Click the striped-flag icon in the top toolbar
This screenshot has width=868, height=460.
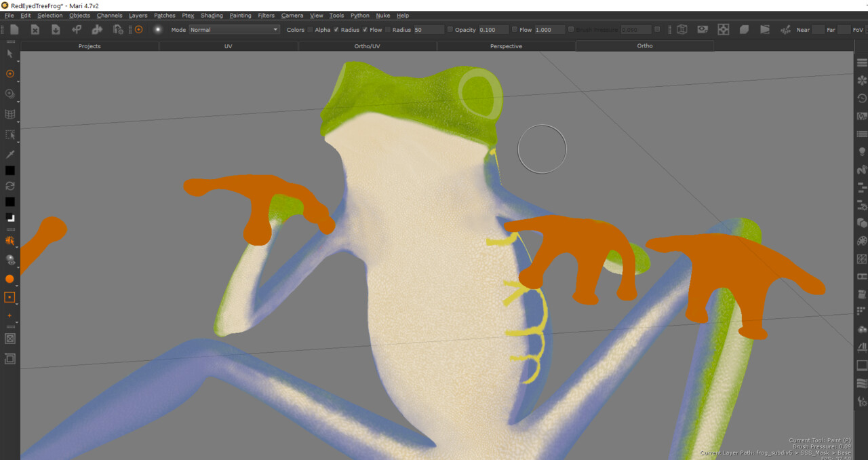click(x=765, y=30)
